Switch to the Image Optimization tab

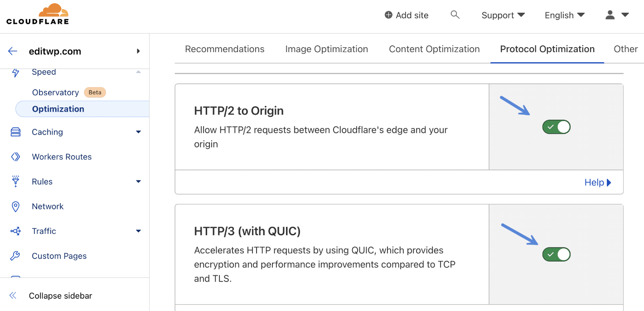click(x=326, y=49)
